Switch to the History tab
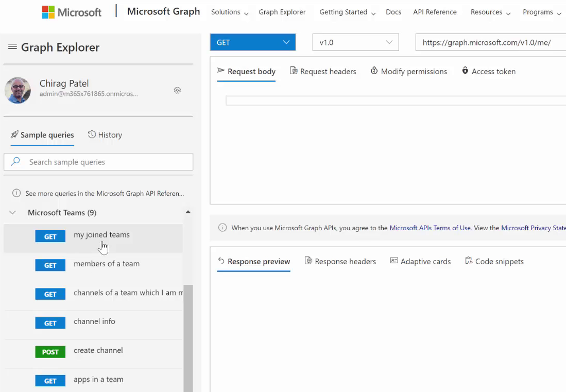Screen dimensions: 566x392 [105, 135]
